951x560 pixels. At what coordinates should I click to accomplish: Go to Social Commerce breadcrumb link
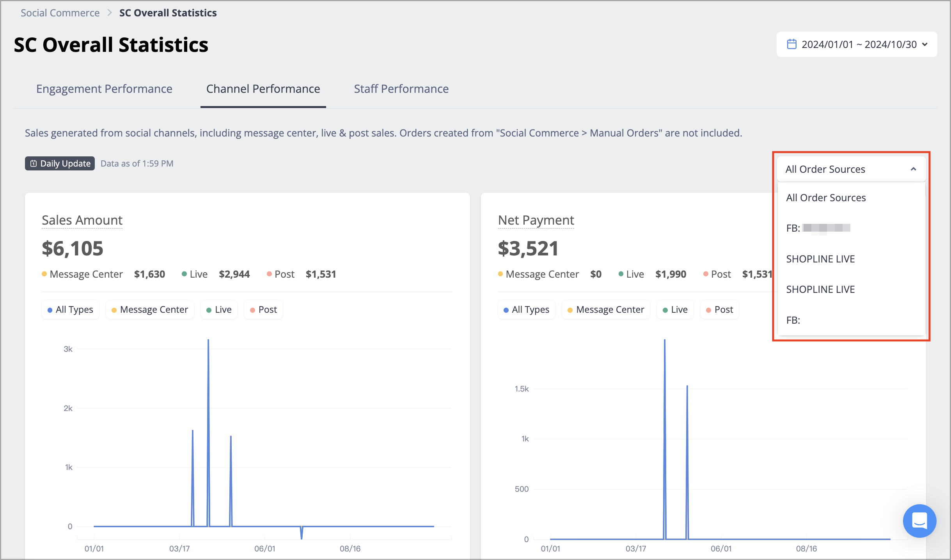[60, 13]
